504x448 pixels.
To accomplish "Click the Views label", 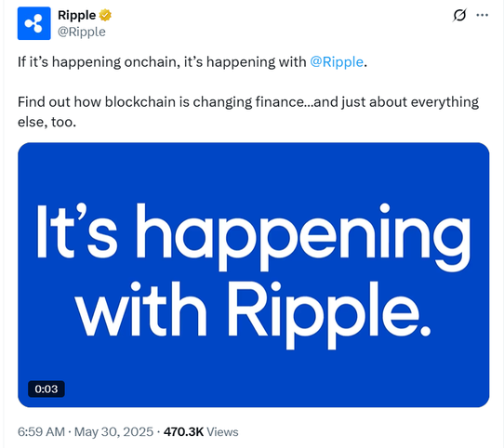I will click(x=222, y=431).
